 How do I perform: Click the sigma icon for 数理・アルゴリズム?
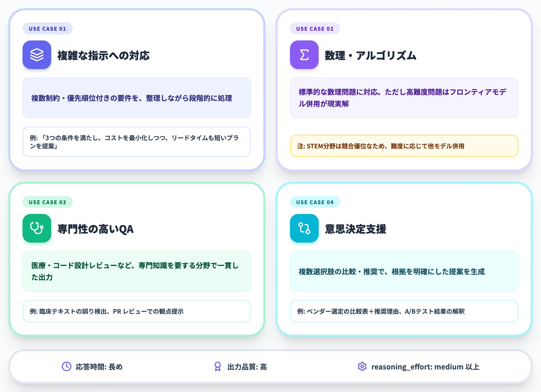pyautogui.click(x=304, y=55)
